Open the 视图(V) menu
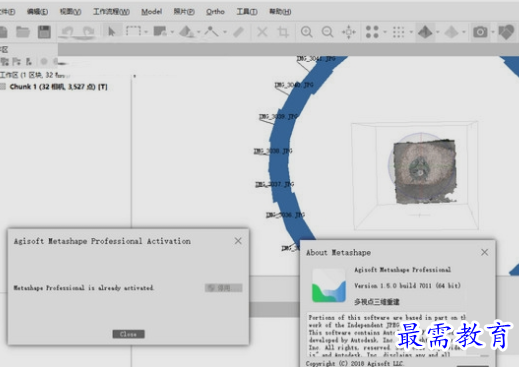 pyautogui.click(x=70, y=12)
